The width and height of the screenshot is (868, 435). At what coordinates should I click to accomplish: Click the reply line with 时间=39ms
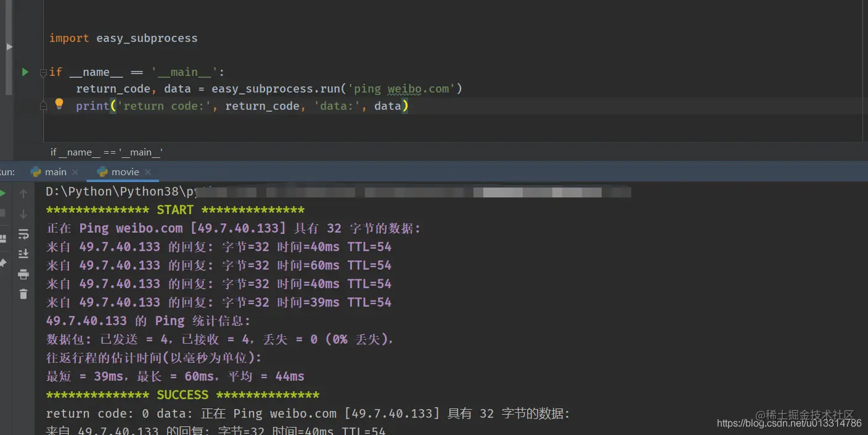coord(219,302)
